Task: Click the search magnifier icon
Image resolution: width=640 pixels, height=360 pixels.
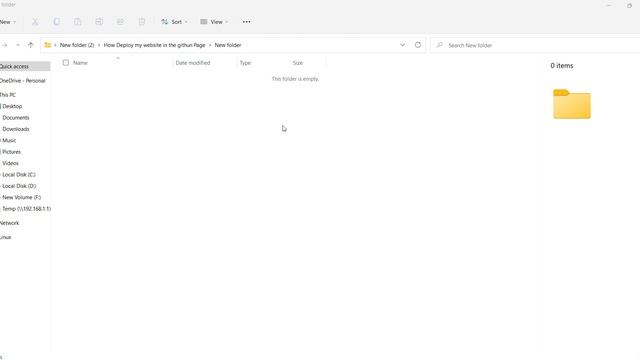Action: [439, 45]
